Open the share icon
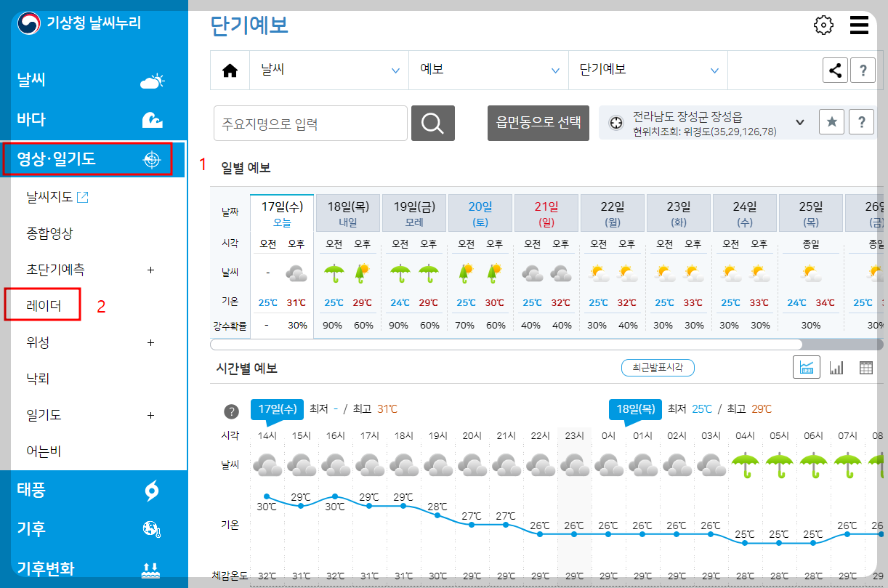 [x=834, y=70]
